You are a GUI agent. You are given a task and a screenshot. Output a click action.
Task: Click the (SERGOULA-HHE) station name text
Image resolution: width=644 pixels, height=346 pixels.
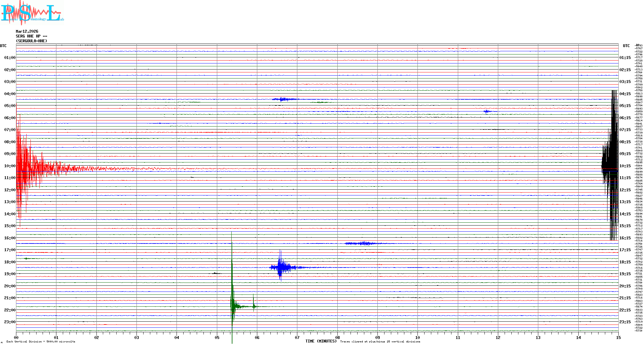click(x=31, y=41)
